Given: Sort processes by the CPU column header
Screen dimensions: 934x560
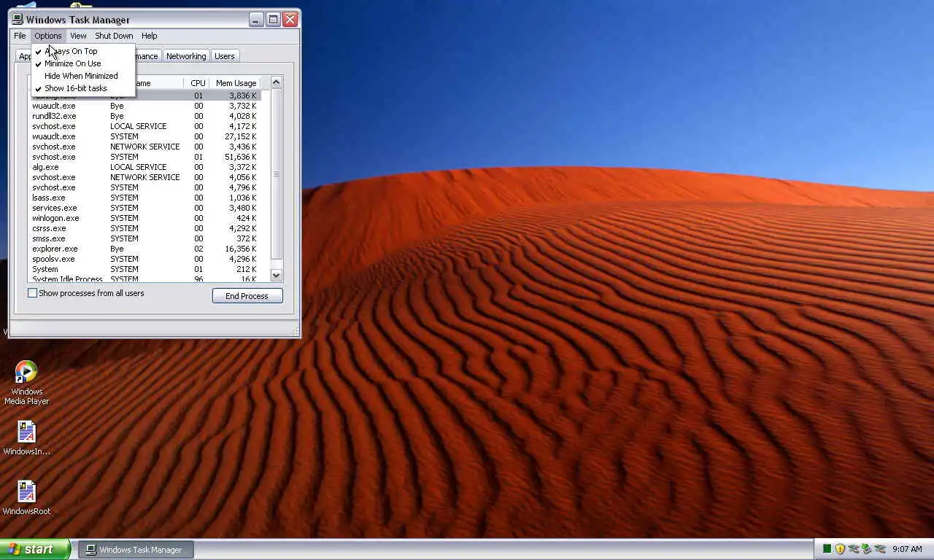Looking at the screenshot, I should (x=198, y=83).
